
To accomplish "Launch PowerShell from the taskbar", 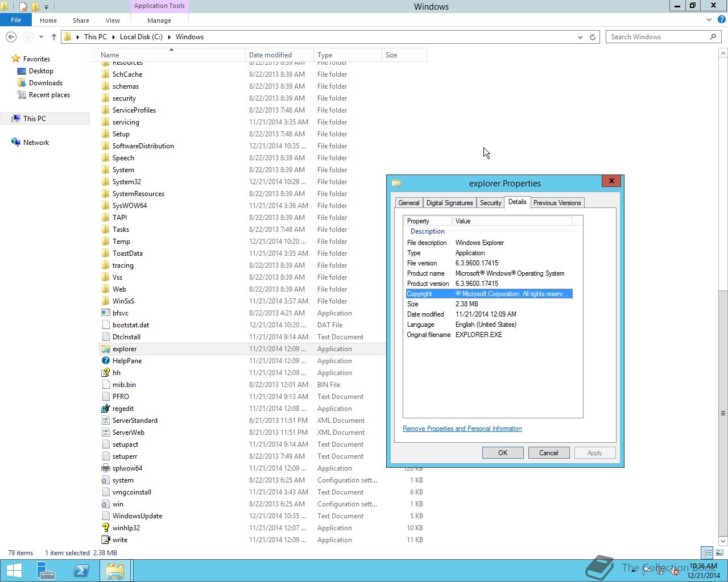I will click(81, 571).
